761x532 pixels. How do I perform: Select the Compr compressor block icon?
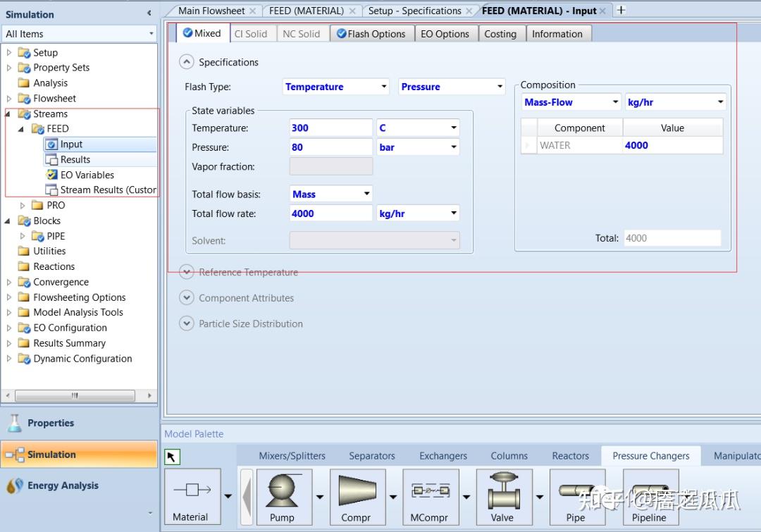(357, 491)
